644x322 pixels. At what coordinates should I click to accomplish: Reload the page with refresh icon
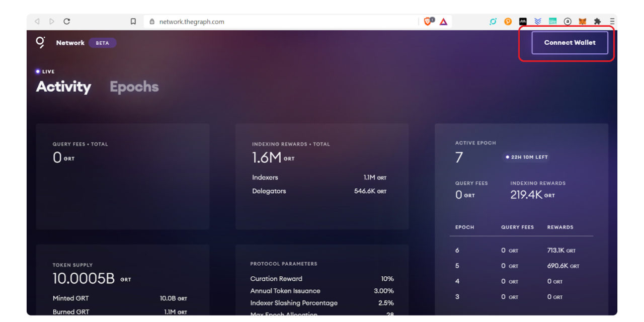coord(67,22)
